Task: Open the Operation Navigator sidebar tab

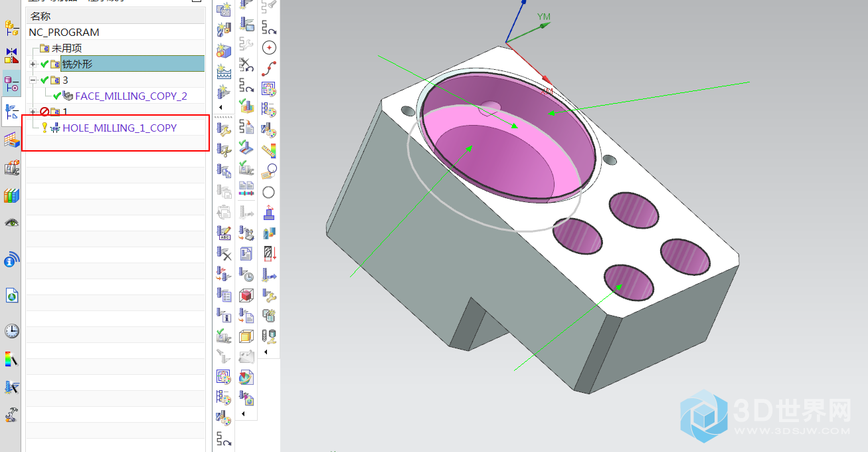Action: pyautogui.click(x=11, y=111)
